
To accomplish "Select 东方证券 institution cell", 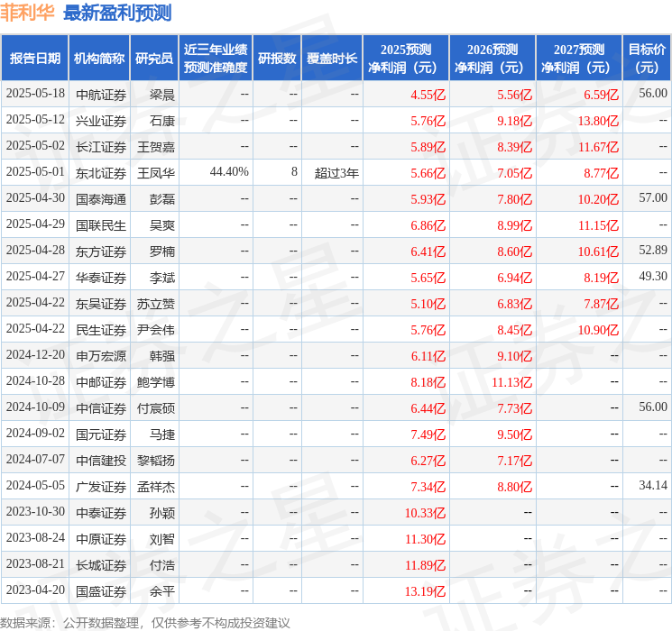I will coord(101,251).
